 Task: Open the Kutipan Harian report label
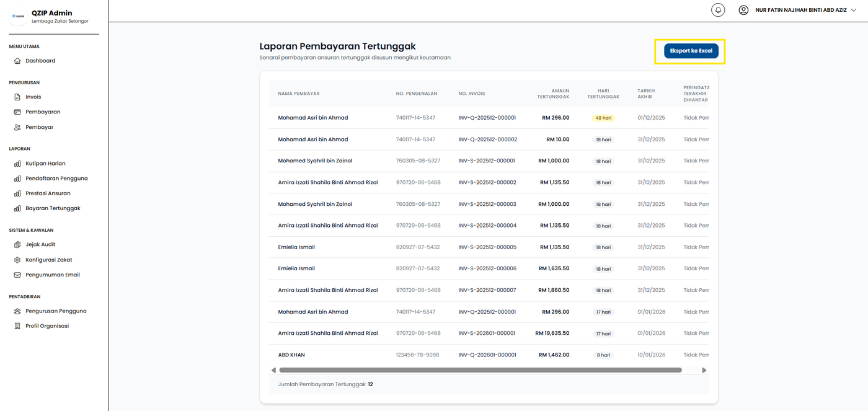tap(45, 164)
